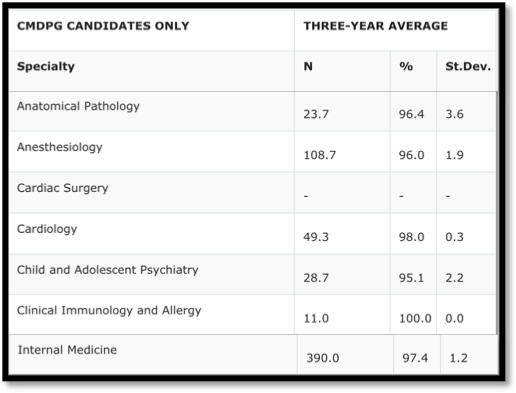Select the St.Dev. column header
This screenshot has width=516, height=393.
pos(468,66)
